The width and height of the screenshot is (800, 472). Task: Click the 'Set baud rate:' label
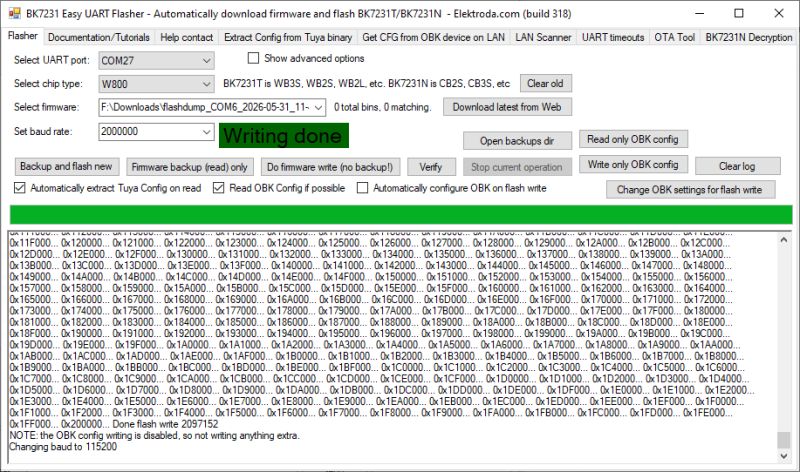point(43,131)
